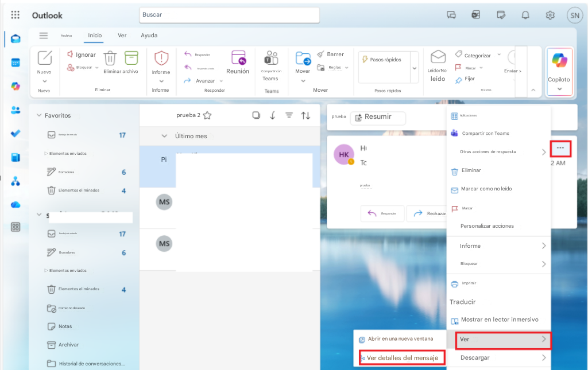This screenshot has height=370, width=588.
Task: Toggle the select-all messages checkbox icon
Action: tap(256, 115)
